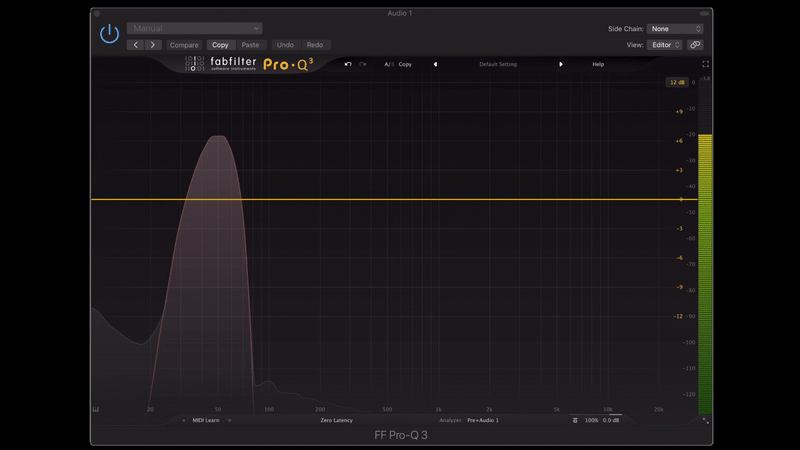Open the 12 dB display range selector
Viewport: 800px width, 450px height.
click(677, 82)
